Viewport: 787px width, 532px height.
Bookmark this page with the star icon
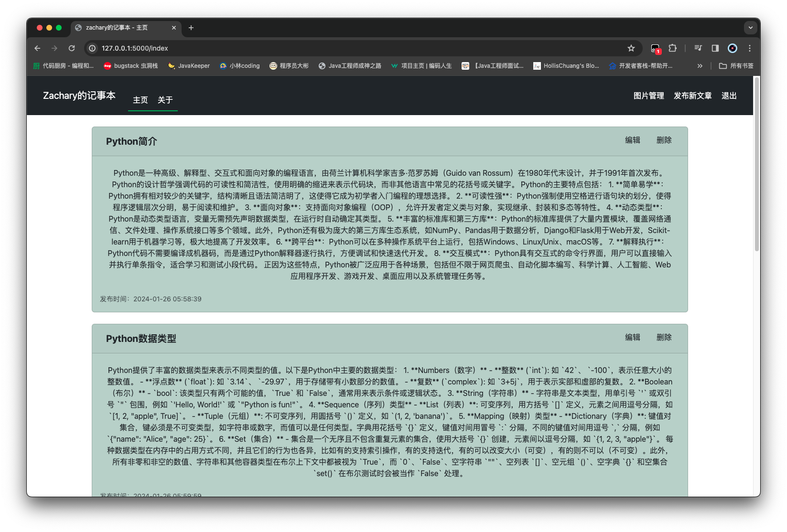coord(631,48)
